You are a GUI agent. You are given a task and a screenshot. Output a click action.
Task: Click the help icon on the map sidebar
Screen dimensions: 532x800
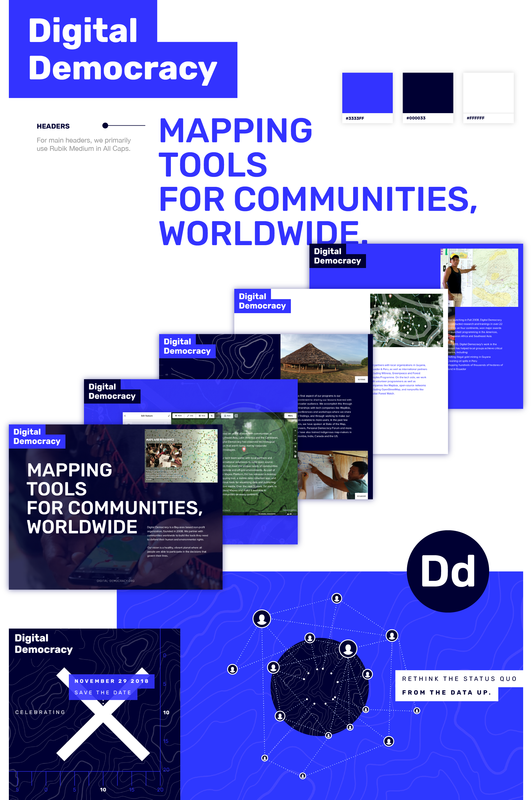[x=295, y=457]
